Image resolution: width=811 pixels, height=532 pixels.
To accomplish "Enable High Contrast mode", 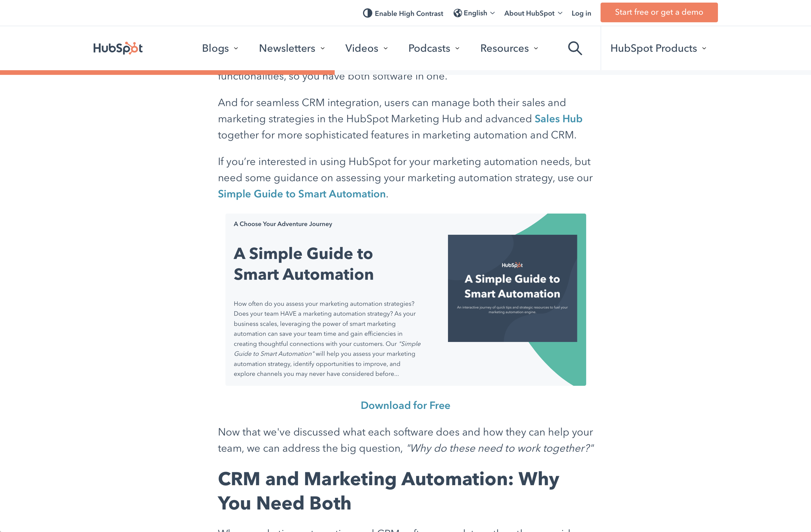I will (x=409, y=13).
